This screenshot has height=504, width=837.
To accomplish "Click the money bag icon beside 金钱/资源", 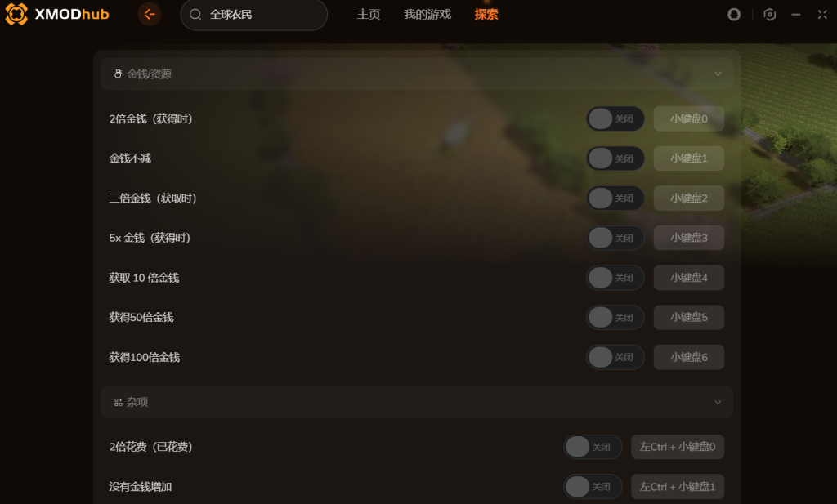I will (x=118, y=74).
